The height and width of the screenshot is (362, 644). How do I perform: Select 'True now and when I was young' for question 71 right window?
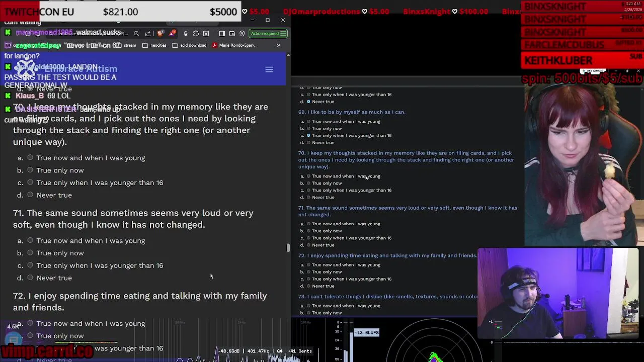308,224
